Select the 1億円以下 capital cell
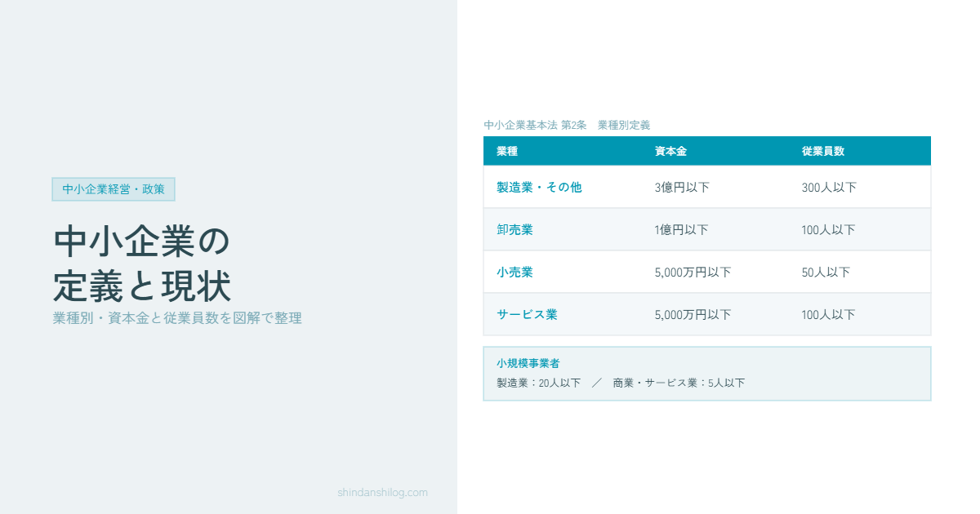 tap(681, 229)
